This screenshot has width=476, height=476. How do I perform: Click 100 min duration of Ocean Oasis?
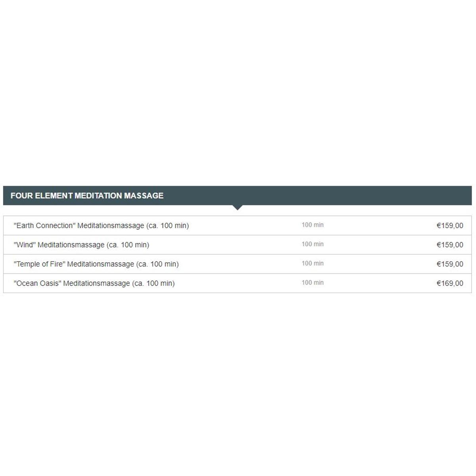(313, 282)
